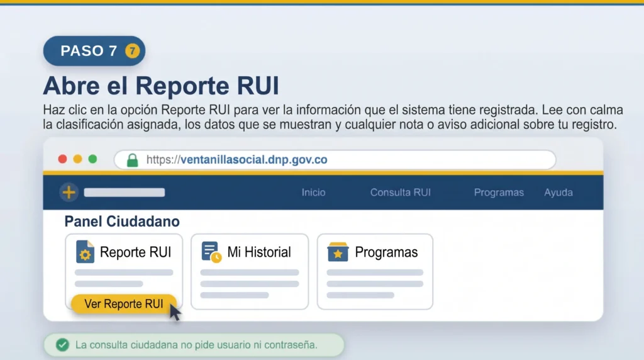Open the Ayuda menu item

tap(558, 193)
